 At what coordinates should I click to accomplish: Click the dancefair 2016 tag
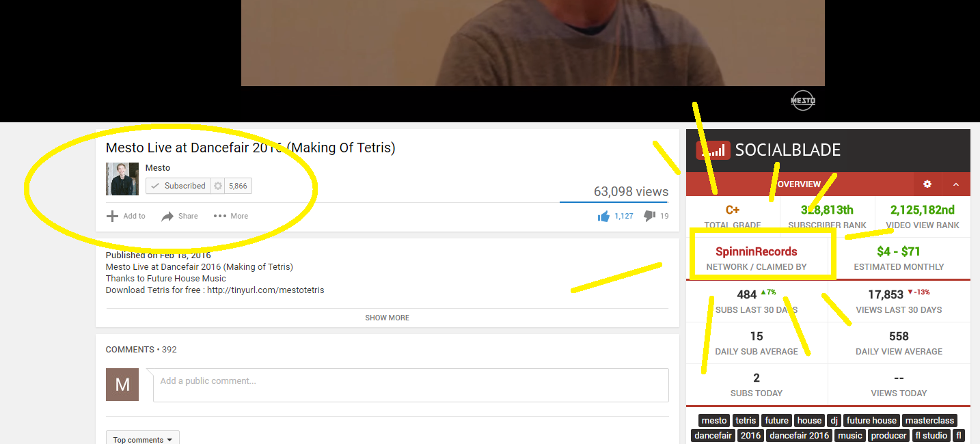pos(799,436)
